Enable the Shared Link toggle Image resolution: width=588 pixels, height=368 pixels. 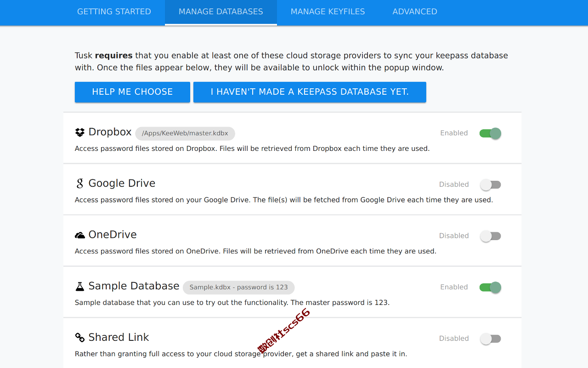490,339
